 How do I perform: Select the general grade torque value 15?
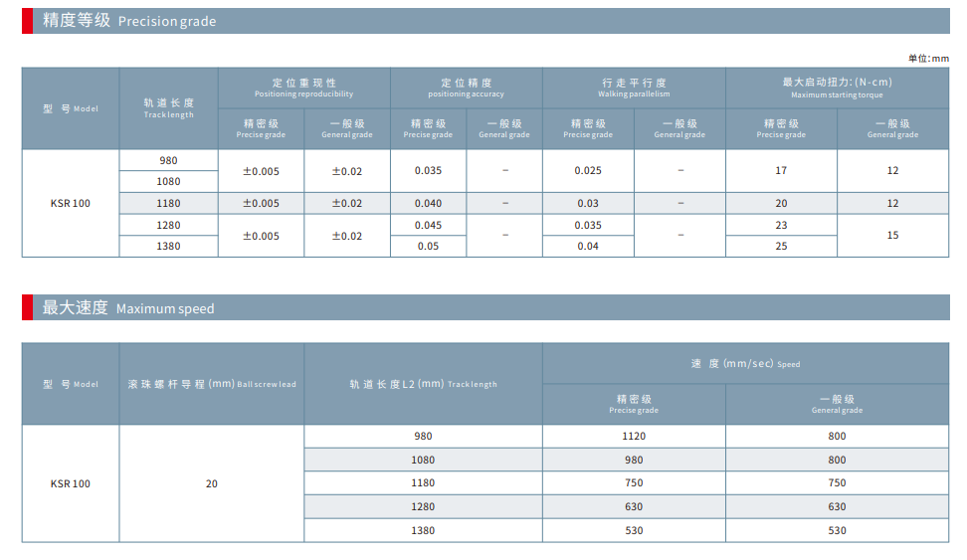tap(892, 236)
